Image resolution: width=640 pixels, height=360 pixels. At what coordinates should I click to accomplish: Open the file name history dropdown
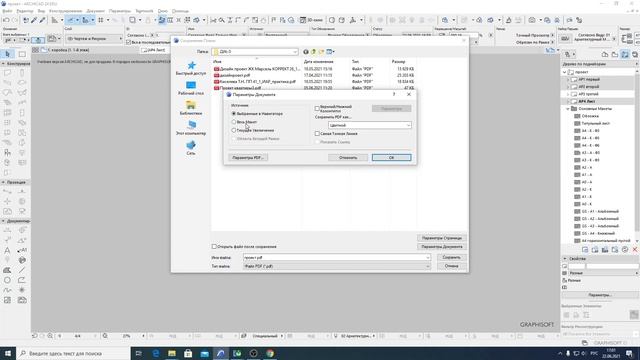(427, 258)
